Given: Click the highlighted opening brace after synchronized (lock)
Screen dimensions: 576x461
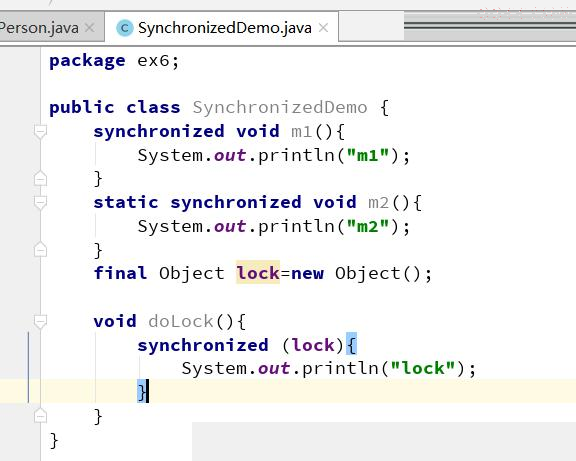Looking at the screenshot, I should [x=351, y=345].
